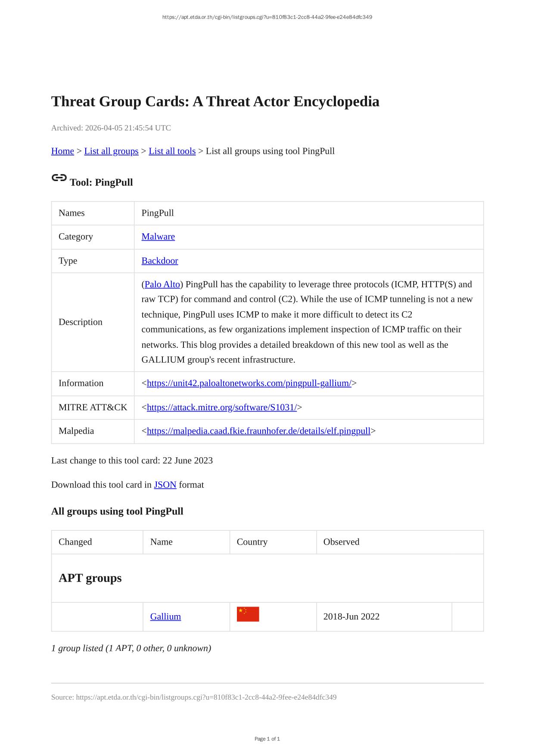This screenshot has height=756, width=535.
Task: Open the unit42 pingpull-gallium URL
Action: click(249, 383)
